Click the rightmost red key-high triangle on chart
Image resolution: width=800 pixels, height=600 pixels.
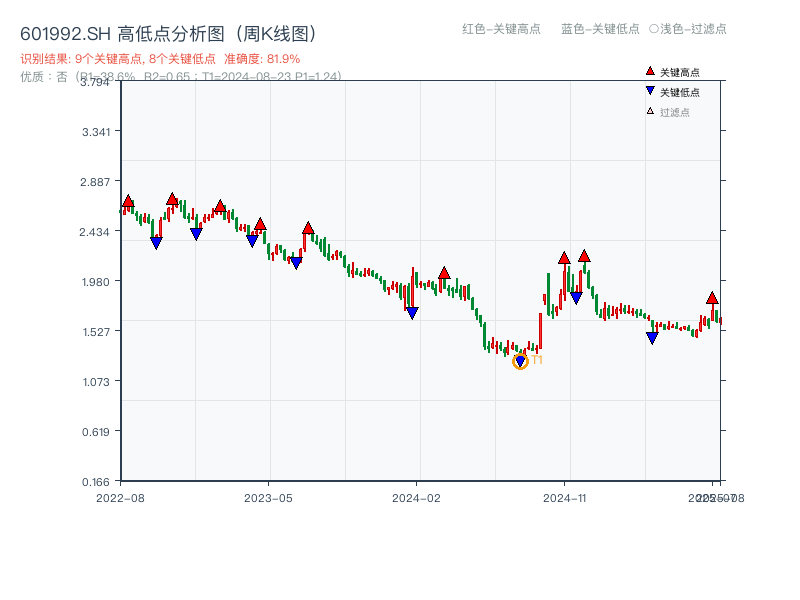pyautogui.click(x=712, y=298)
